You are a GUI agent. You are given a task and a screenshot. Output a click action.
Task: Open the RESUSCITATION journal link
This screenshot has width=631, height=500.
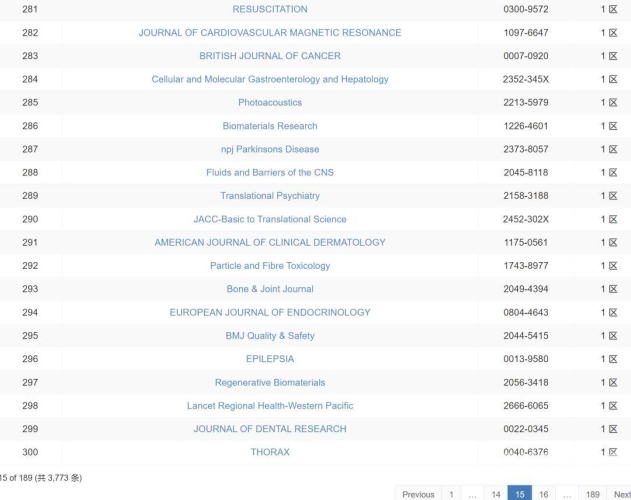click(270, 9)
